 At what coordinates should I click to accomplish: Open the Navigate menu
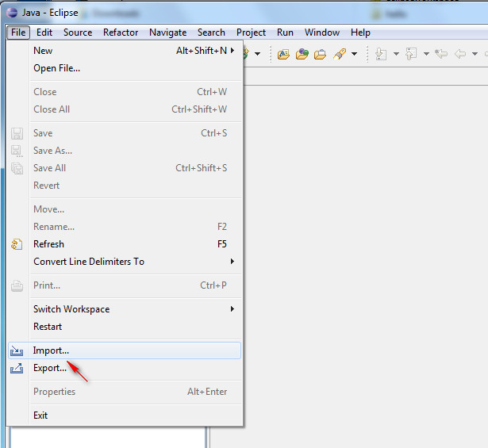click(x=167, y=33)
